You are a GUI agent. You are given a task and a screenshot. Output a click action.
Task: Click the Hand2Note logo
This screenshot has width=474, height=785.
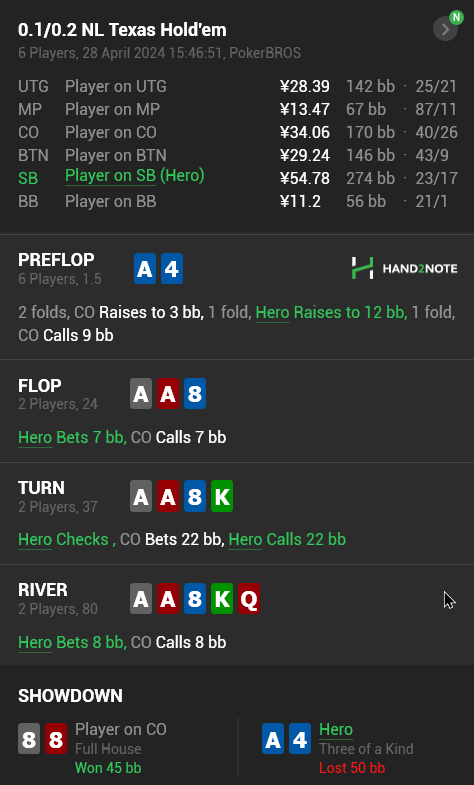pyautogui.click(x=404, y=268)
